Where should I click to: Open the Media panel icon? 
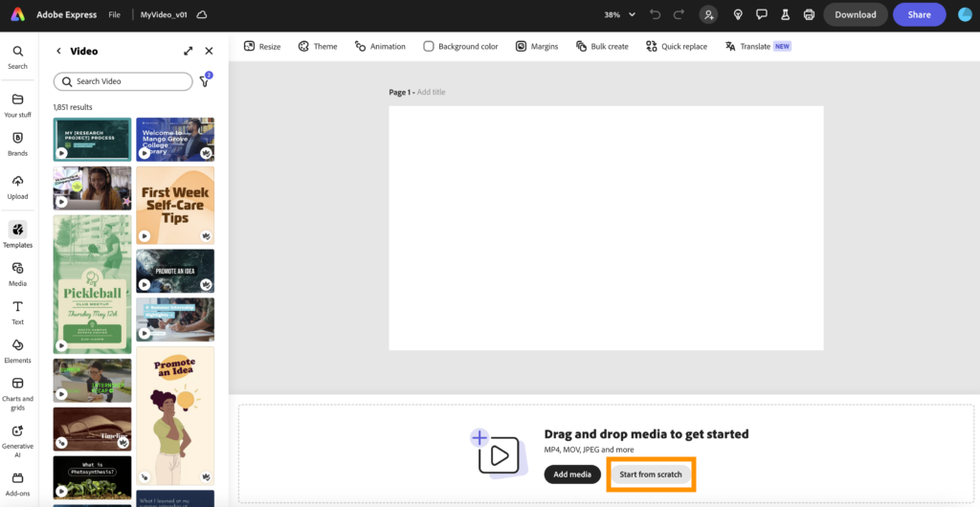pos(17,269)
